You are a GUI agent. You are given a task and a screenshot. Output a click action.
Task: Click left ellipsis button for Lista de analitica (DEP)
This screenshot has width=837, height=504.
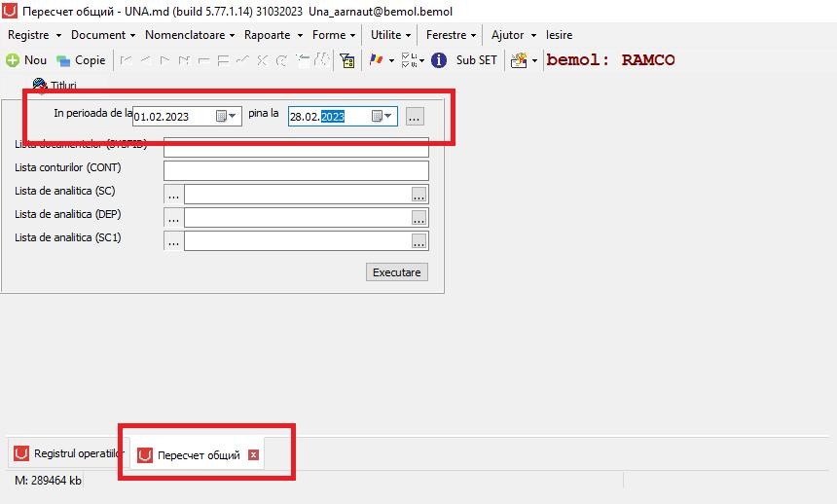173,218
